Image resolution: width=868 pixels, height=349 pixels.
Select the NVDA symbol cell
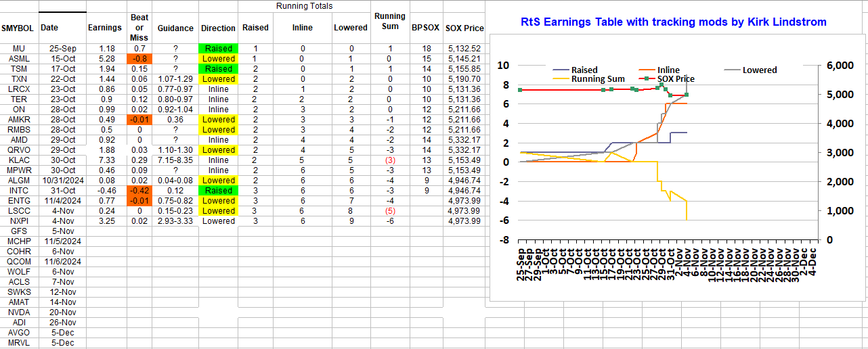click(19, 312)
